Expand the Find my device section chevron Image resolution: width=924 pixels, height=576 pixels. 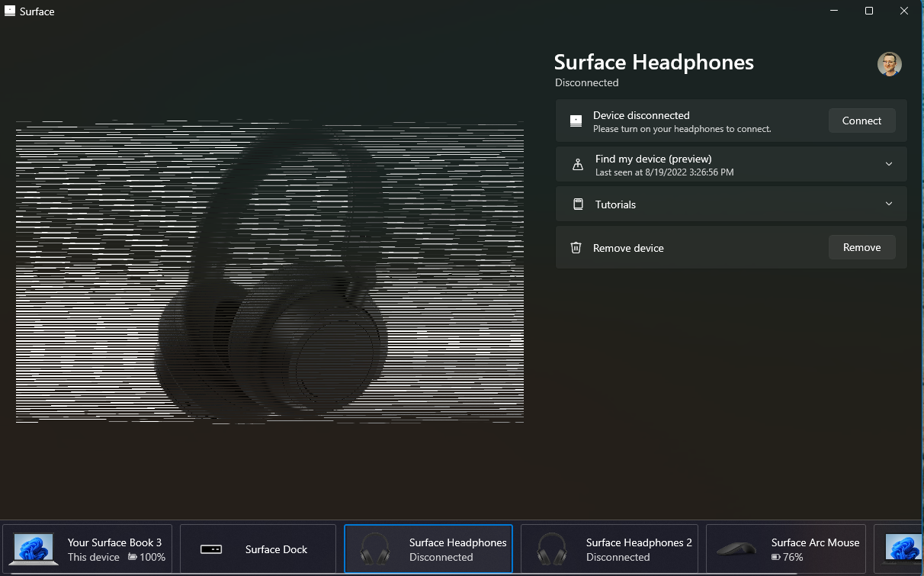click(x=889, y=164)
